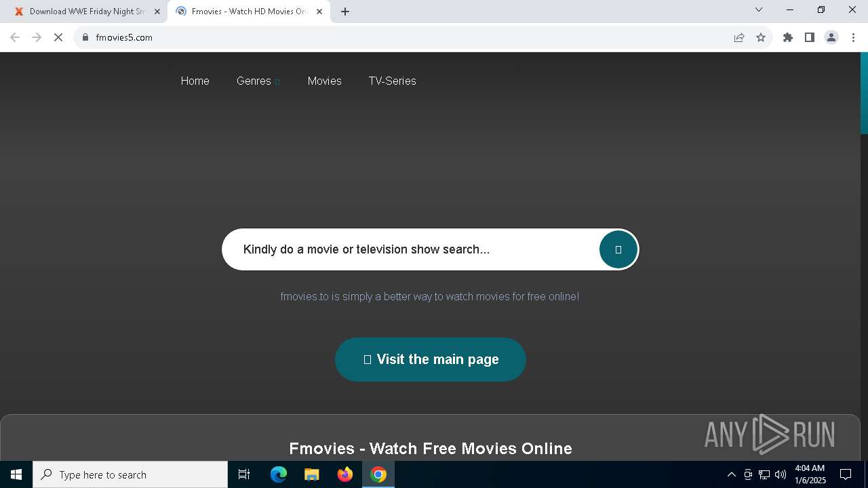Click the movie search input field
Screen dimensions: 868x488
[410, 249]
